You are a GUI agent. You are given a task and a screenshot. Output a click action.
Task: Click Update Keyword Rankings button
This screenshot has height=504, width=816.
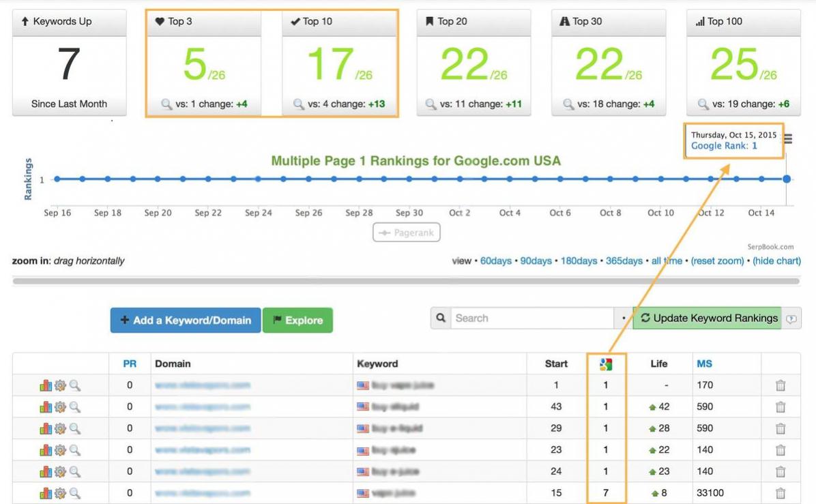point(709,318)
